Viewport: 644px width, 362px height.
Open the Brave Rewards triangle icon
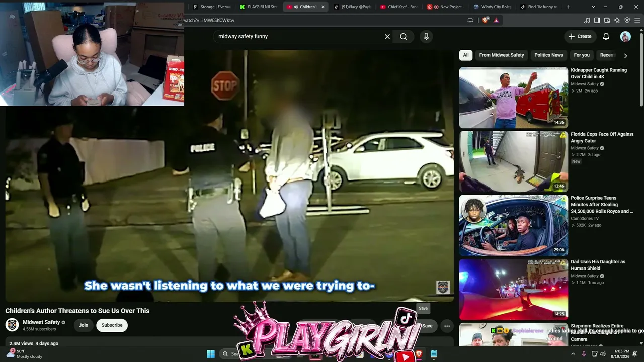(496, 20)
